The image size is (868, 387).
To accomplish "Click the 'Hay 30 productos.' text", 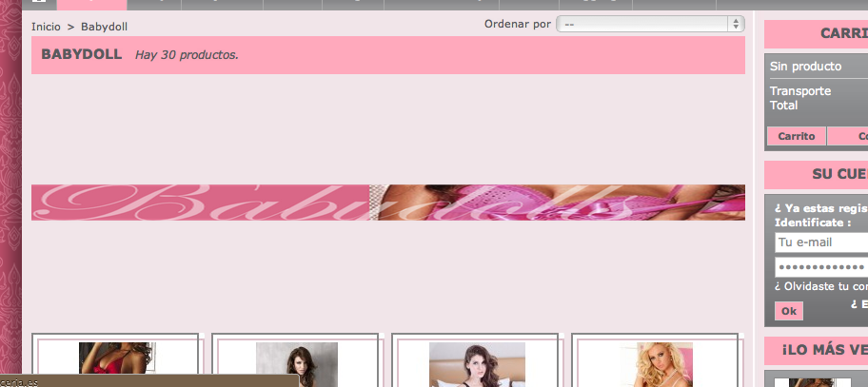I will click(187, 55).
